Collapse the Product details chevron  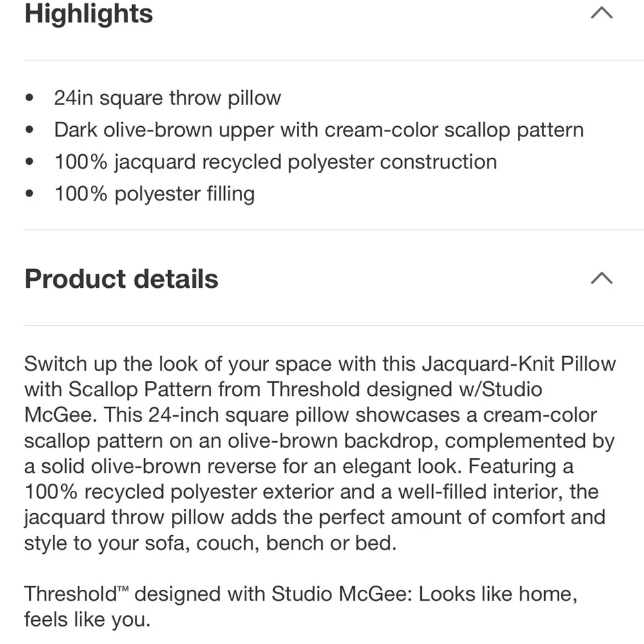point(601,278)
